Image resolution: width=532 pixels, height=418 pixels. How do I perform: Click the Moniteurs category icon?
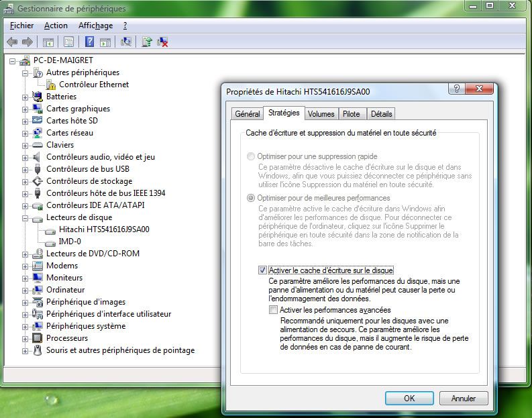click(x=38, y=278)
